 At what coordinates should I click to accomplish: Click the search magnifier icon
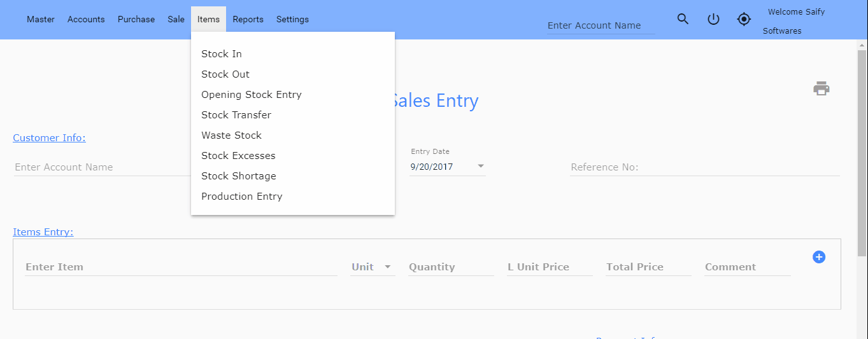[683, 19]
